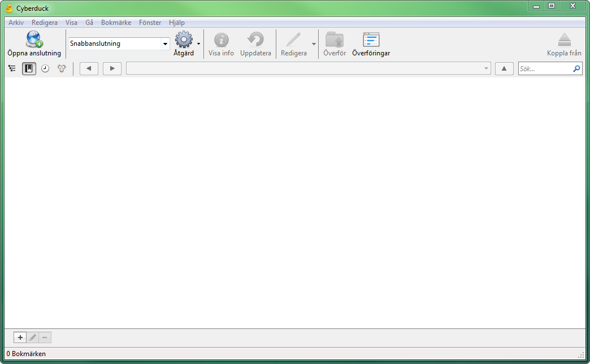Switch to outline browser view
590x364 pixels.
coord(12,68)
